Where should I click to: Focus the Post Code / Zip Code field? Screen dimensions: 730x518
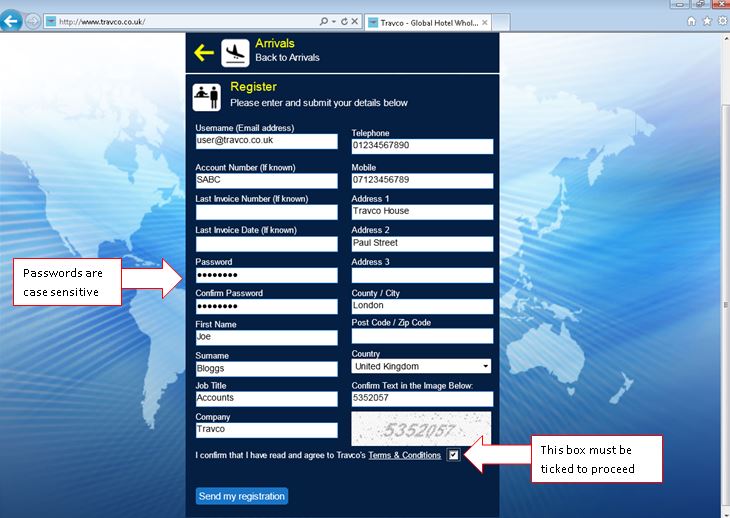point(422,336)
